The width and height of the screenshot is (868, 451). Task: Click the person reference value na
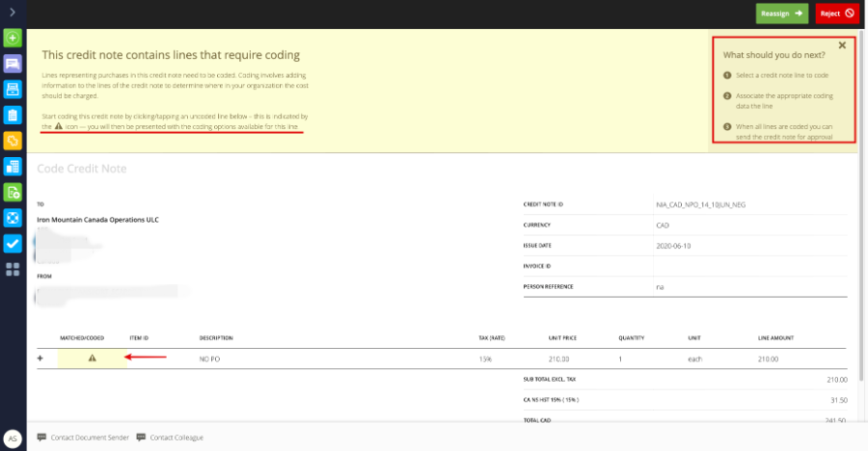660,287
